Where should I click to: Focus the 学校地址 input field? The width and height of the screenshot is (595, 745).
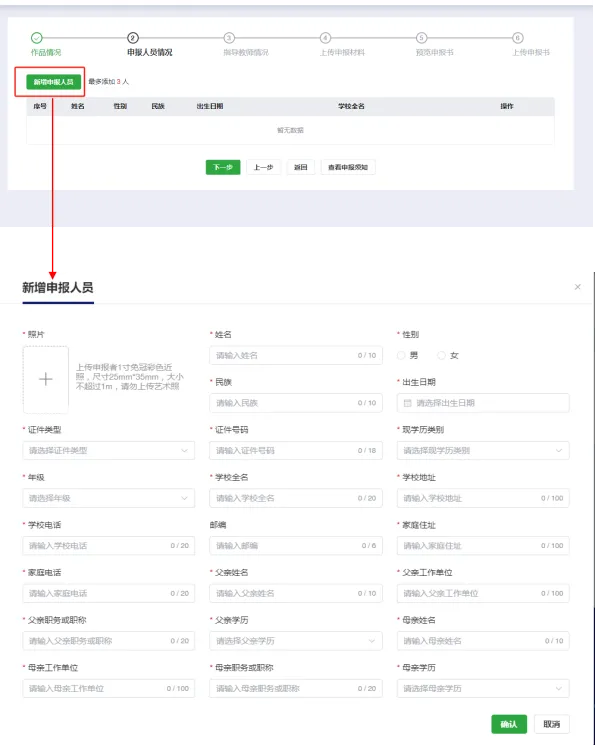(483, 498)
